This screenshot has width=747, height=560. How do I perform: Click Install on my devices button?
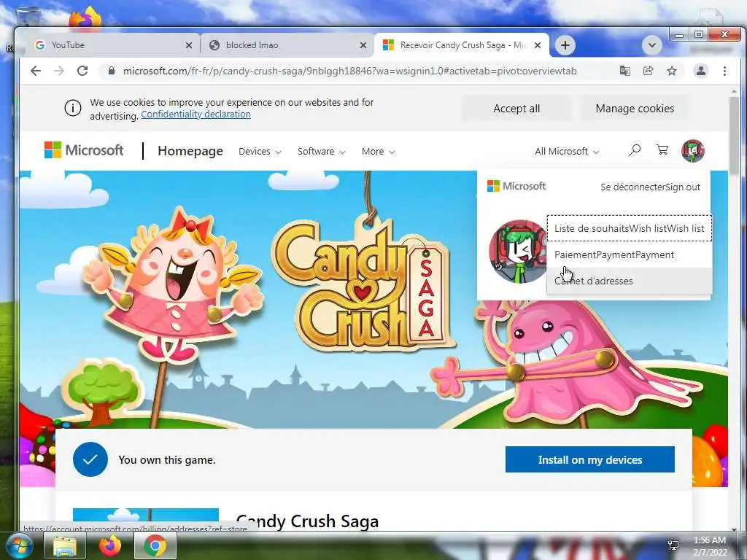click(x=589, y=459)
